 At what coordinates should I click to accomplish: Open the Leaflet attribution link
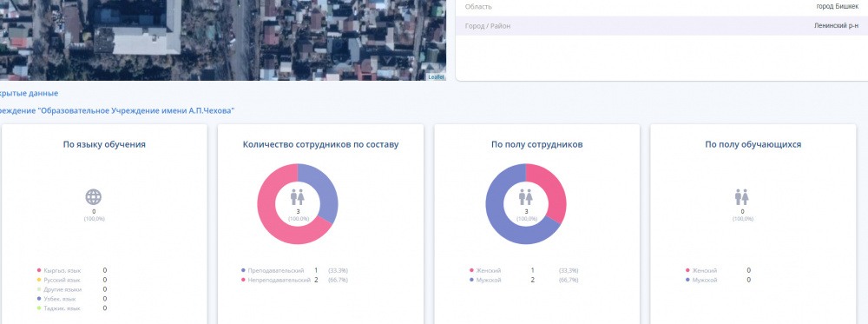coord(437,77)
